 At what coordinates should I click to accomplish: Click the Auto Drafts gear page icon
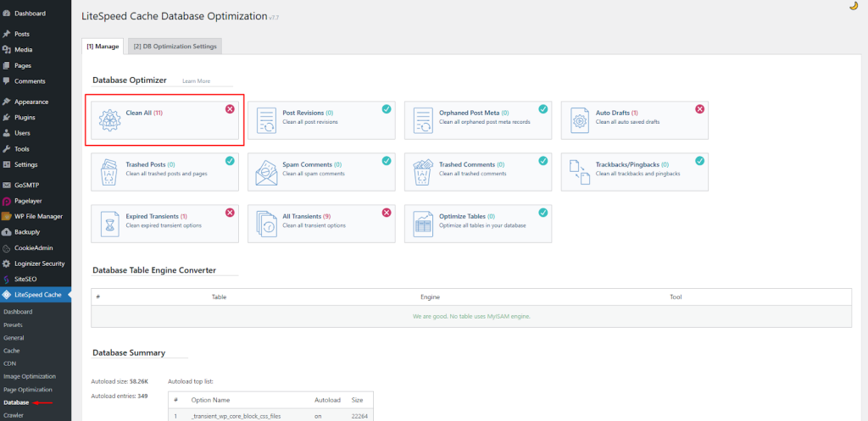[580, 120]
